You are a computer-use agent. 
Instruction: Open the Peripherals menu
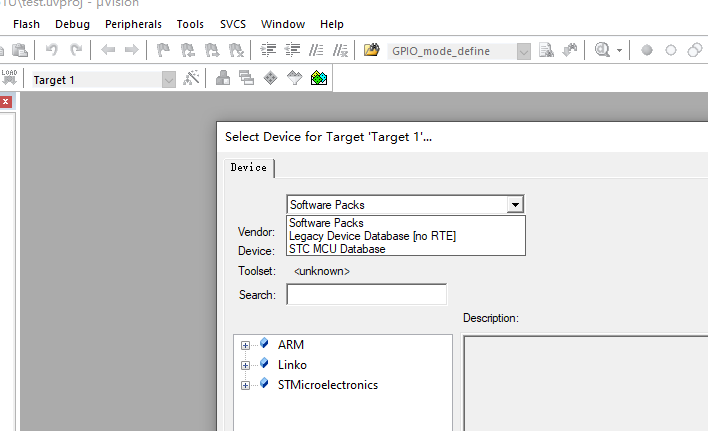coord(133,24)
